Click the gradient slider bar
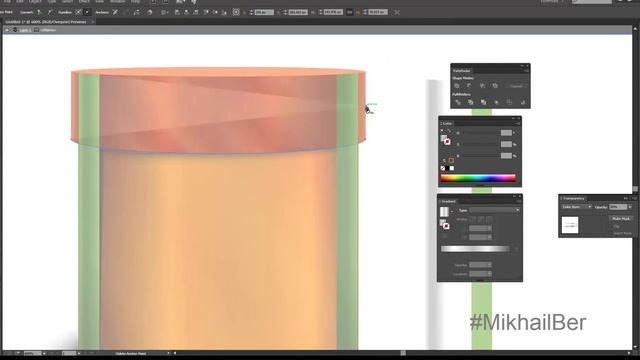 pos(475,249)
